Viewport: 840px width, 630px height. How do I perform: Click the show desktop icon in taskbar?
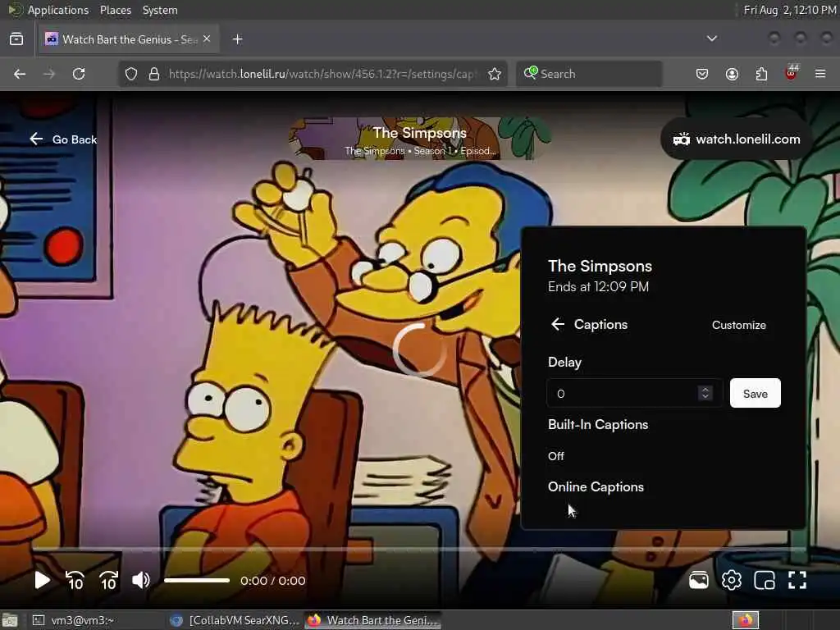click(10, 620)
